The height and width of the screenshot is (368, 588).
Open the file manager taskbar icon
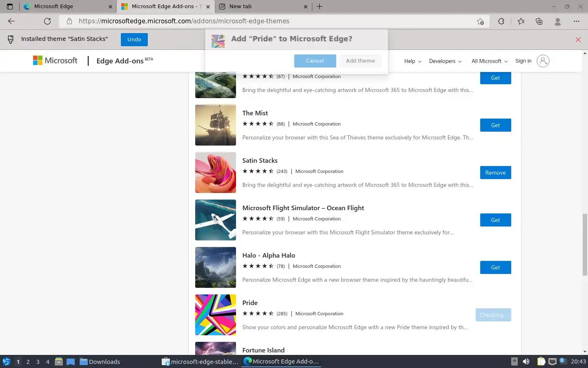click(59, 361)
